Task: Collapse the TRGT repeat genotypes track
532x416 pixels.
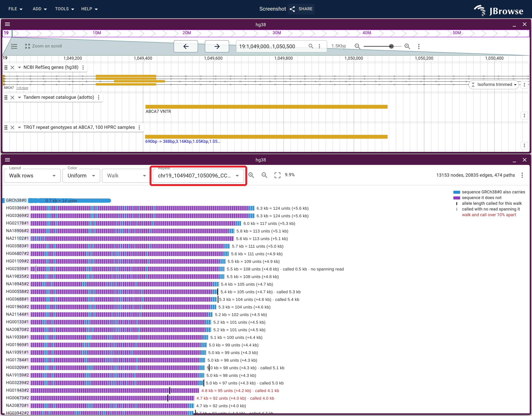Action: (x=19, y=127)
